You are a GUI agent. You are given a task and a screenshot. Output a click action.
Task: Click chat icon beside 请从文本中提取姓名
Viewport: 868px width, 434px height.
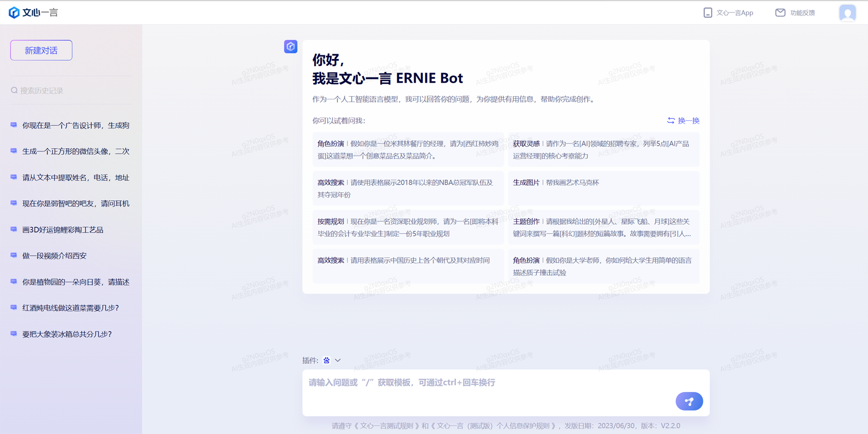point(14,177)
